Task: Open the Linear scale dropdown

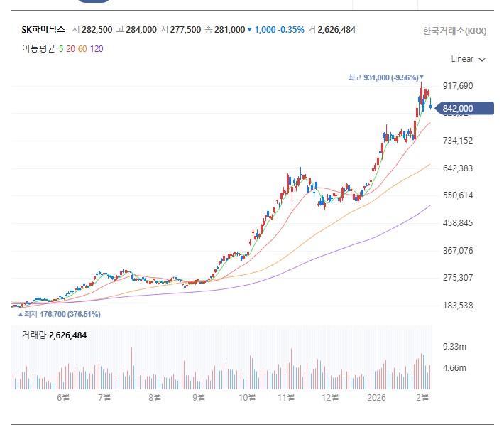Action: pos(468,59)
